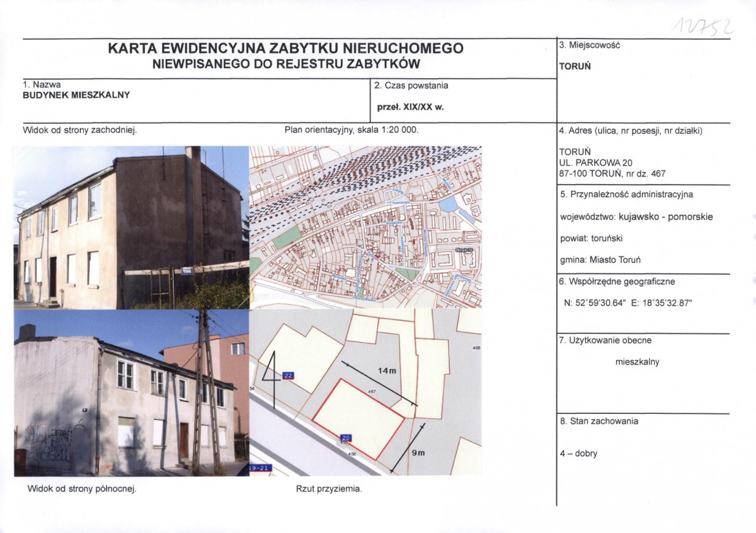Select the BUDYNEK MIESZKALNY name field
756x533 pixels.
click(x=76, y=95)
